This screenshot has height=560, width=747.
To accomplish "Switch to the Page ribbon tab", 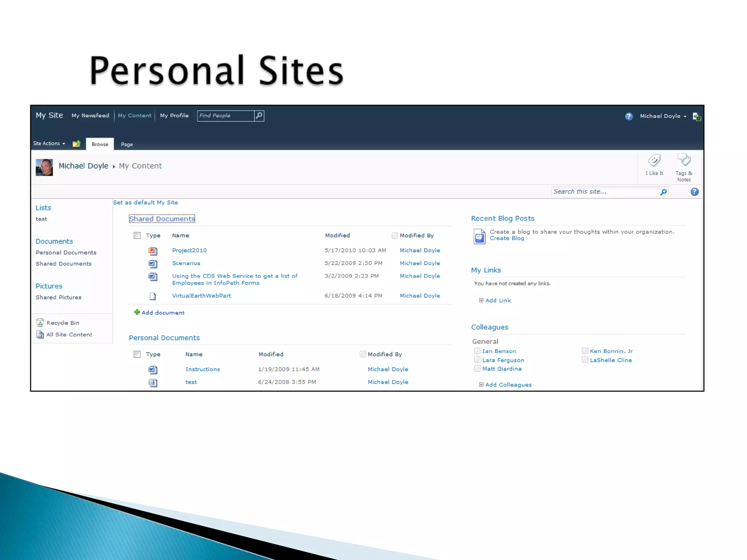I will (x=127, y=144).
